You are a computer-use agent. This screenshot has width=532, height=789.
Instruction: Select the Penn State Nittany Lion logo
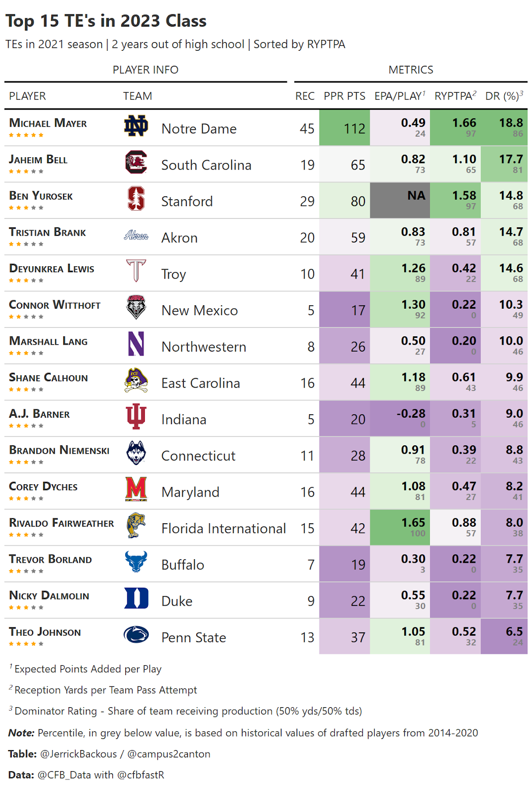pos(136,635)
